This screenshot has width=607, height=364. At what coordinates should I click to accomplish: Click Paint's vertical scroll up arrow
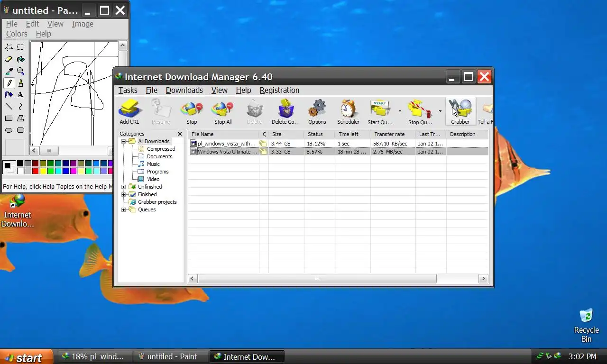pos(122,45)
